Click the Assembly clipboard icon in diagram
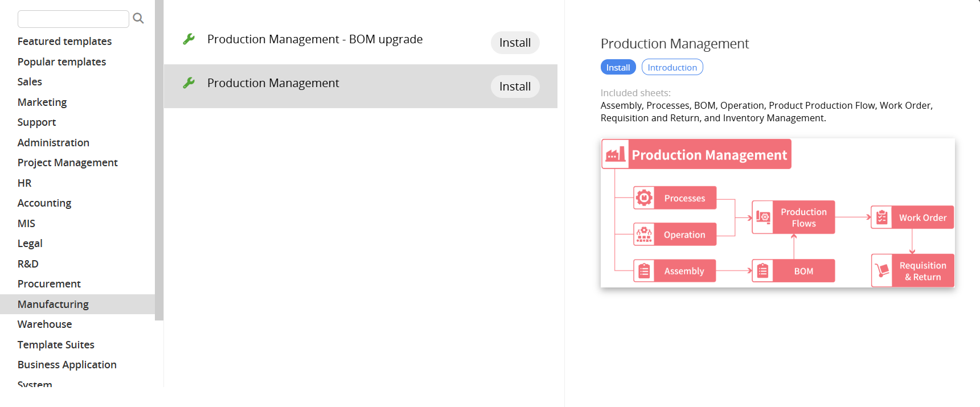Viewport: 980px width, 407px height. coord(644,271)
